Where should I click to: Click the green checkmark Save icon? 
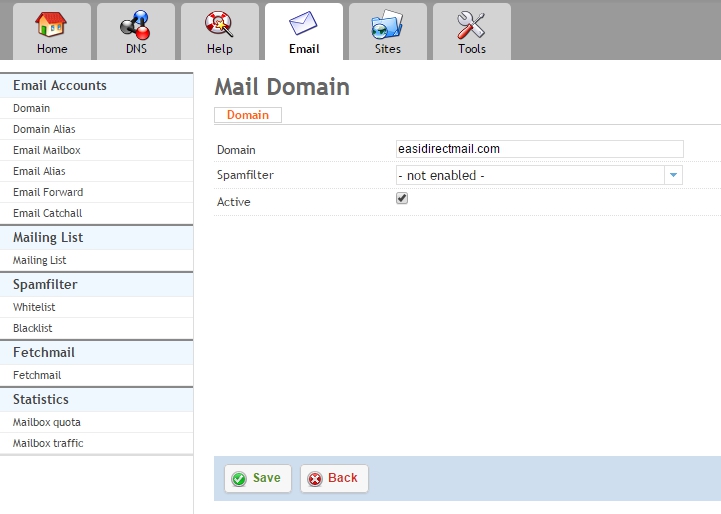[x=239, y=479]
